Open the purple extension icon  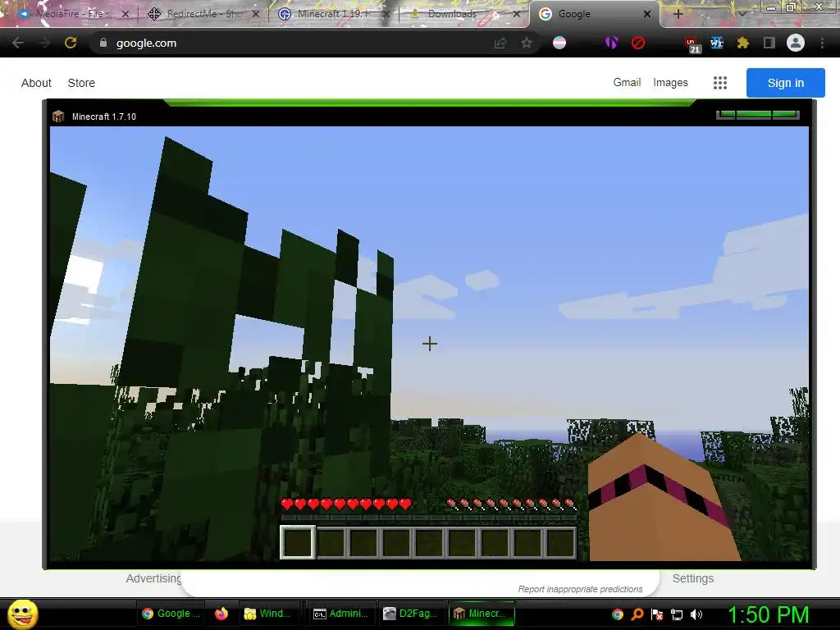611,43
